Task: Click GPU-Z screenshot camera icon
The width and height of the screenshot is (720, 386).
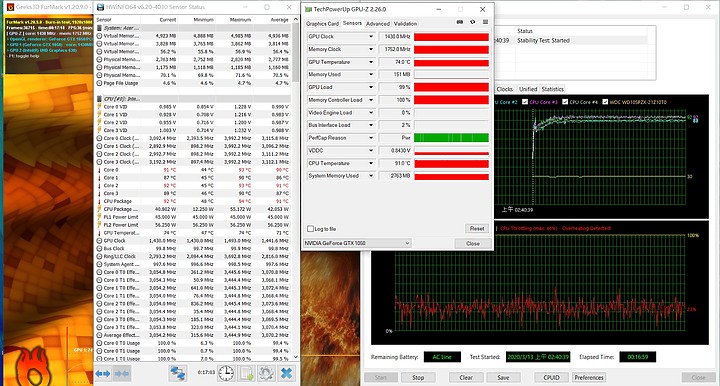Action: coord(460,22)
